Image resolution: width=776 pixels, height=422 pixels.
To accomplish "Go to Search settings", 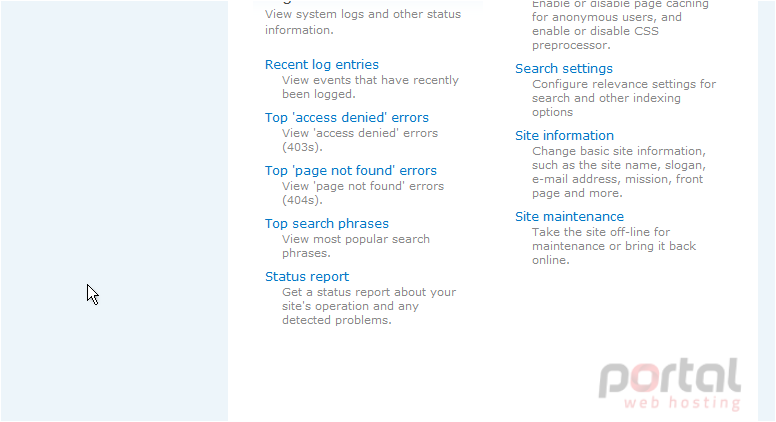I will (564, 69).
